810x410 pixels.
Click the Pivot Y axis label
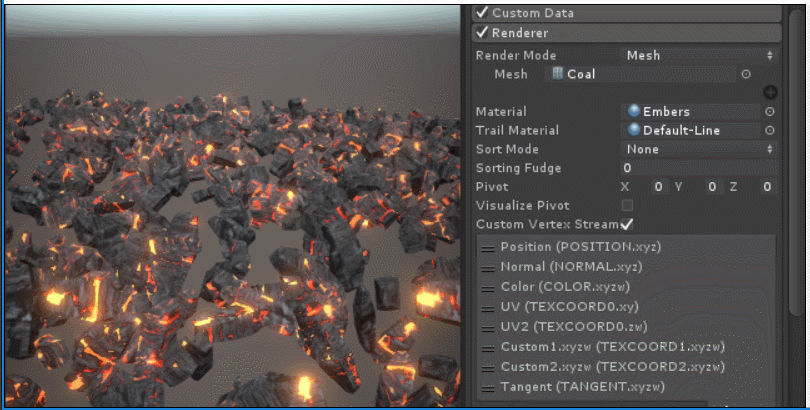pos(679,186)
